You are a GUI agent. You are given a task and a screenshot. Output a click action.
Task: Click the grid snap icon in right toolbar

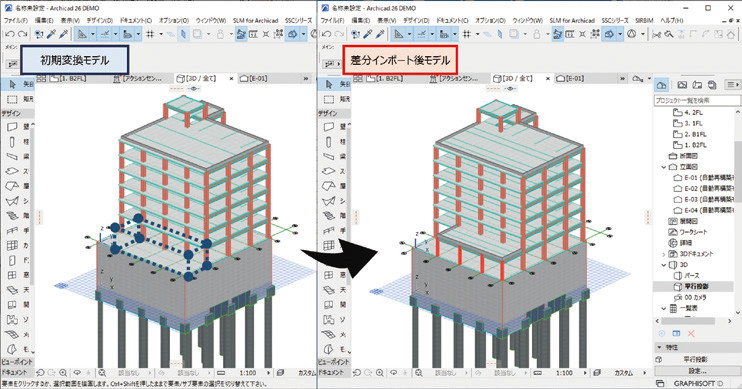point(467,34)
